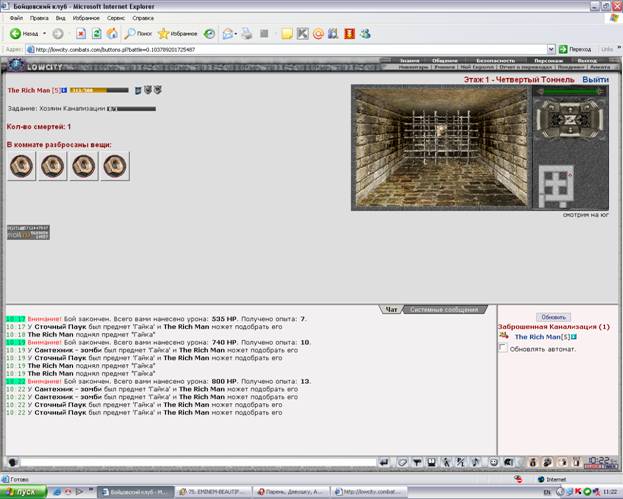Click the counter banner below items
623x499 pixels.
28,232
